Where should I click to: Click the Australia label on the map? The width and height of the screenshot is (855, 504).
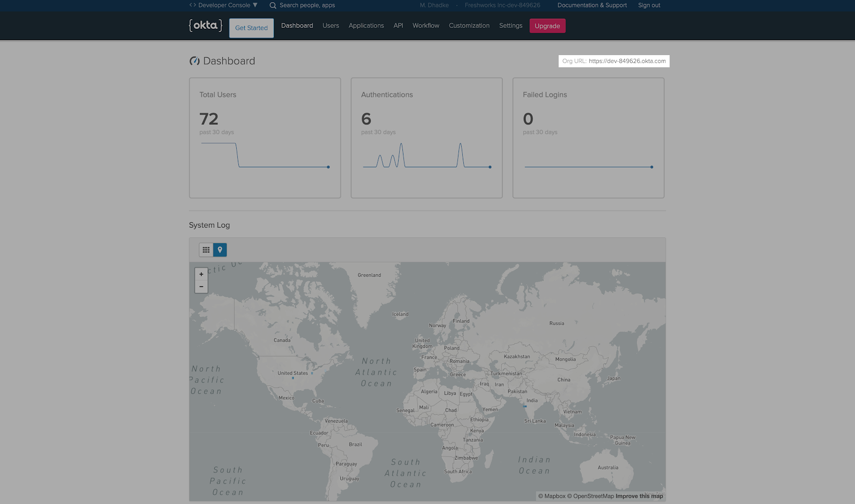tap(608, 468)
